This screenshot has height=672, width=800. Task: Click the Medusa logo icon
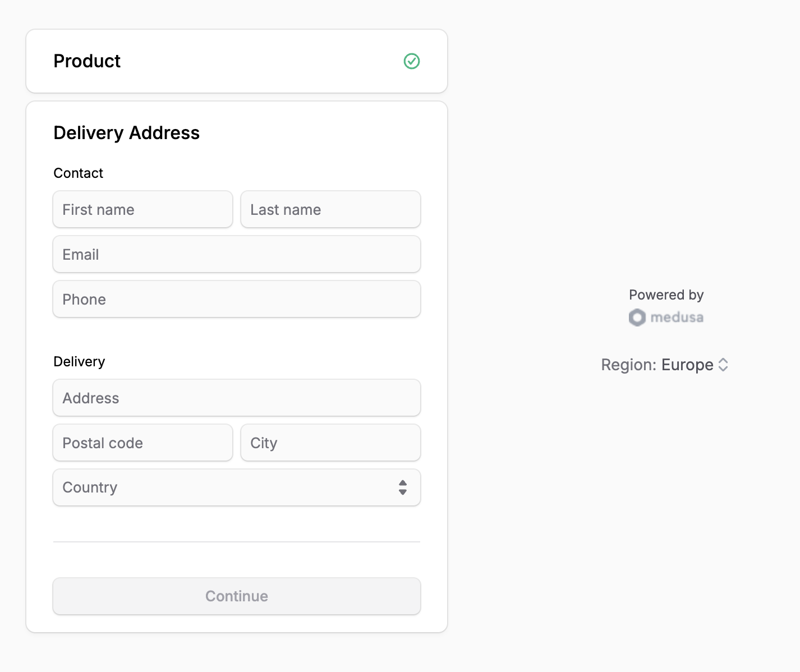pos(637,317)
